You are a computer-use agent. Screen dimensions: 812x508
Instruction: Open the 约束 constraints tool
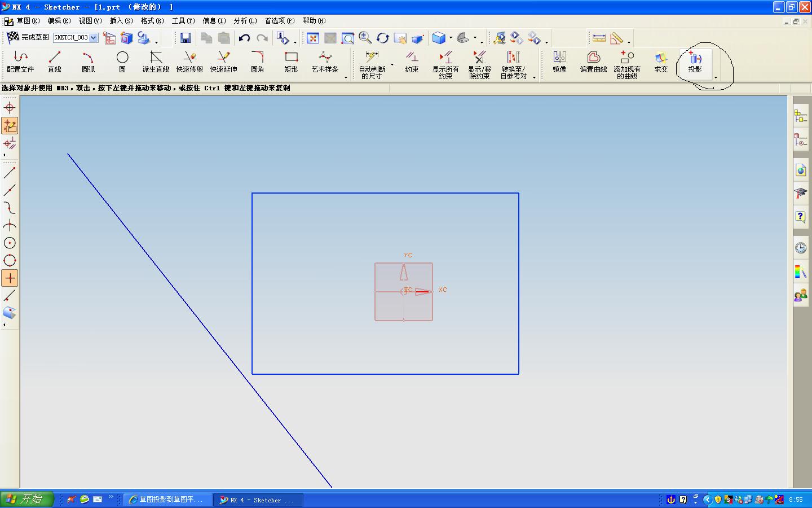[412, 62]
